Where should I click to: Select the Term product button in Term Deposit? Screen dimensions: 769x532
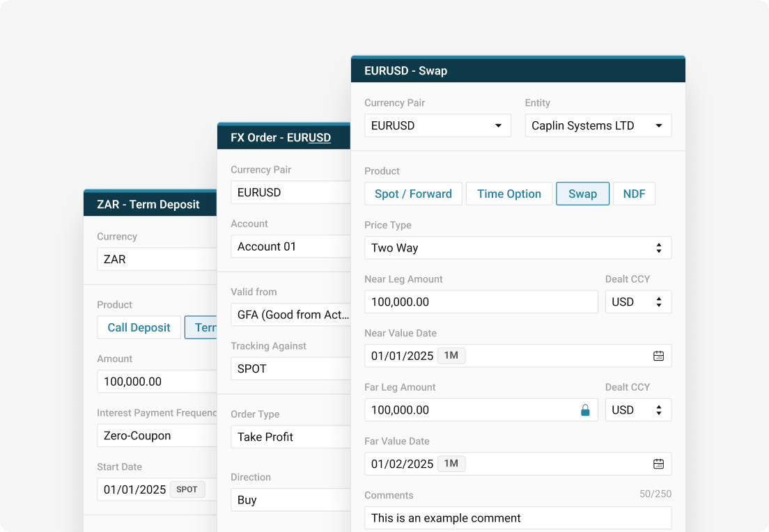coord(201,327)
